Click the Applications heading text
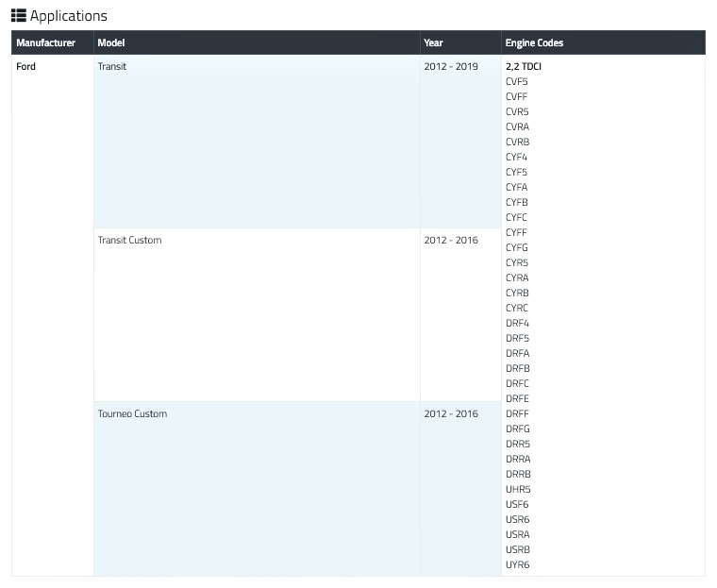This screenshot has height=588, width=717. pos(69,16)
